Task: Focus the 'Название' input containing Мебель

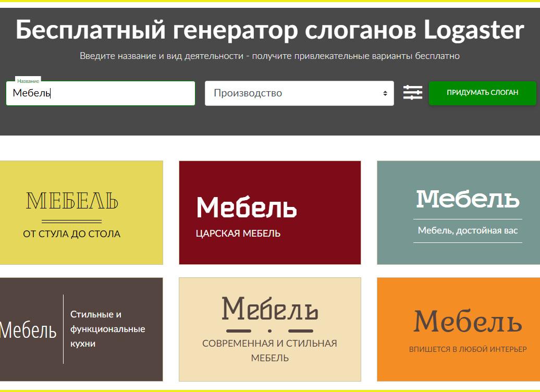Action: pos(101,93)
